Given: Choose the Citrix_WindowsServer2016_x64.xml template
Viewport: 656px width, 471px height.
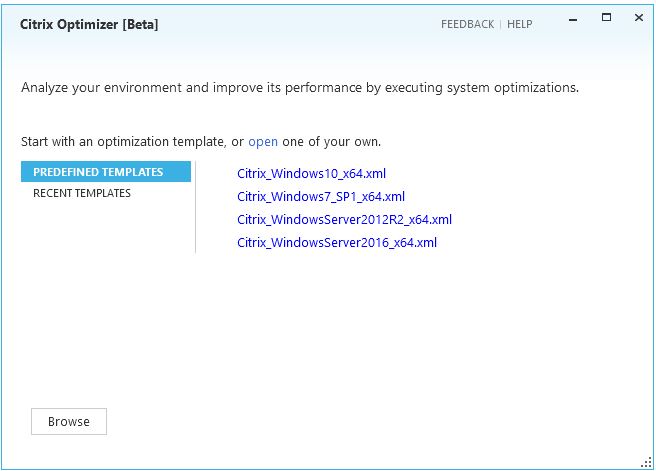Looking at the screenshot, I should (337, 243).
